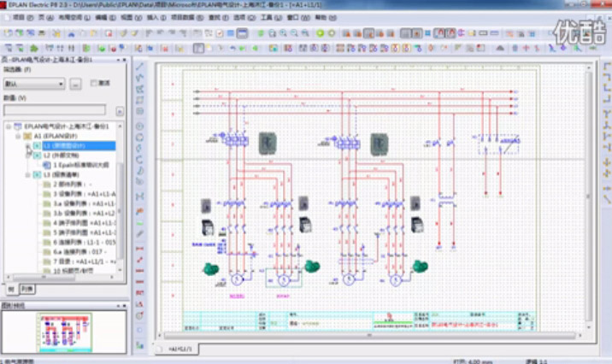Click the red stop-circle icon in second toolbar
This screenshot has width=612, height=364.
113,49
